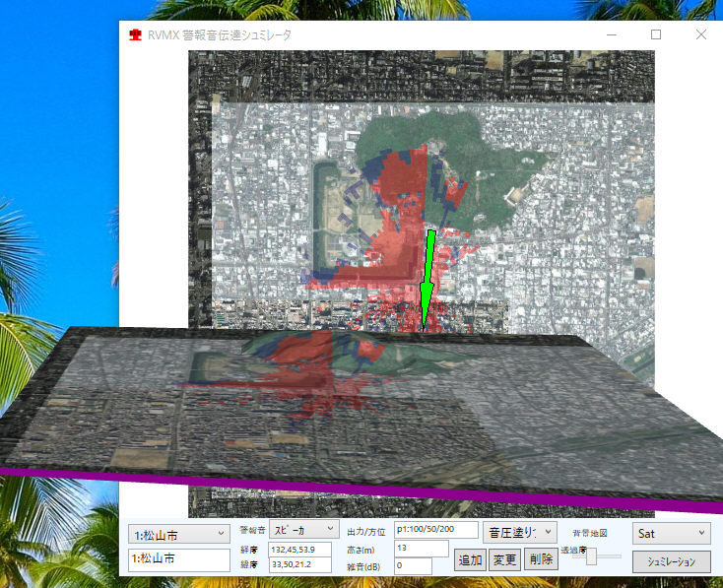Click the 透過度 transparency slider
Viewport: 723px width, 588px height.
(x=592, y=557)
